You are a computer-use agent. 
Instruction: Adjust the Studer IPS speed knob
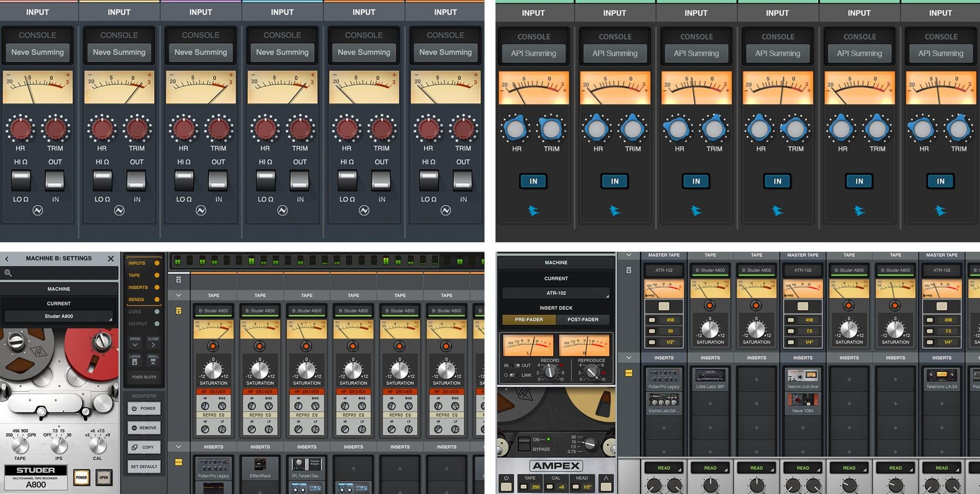point(59,445)
